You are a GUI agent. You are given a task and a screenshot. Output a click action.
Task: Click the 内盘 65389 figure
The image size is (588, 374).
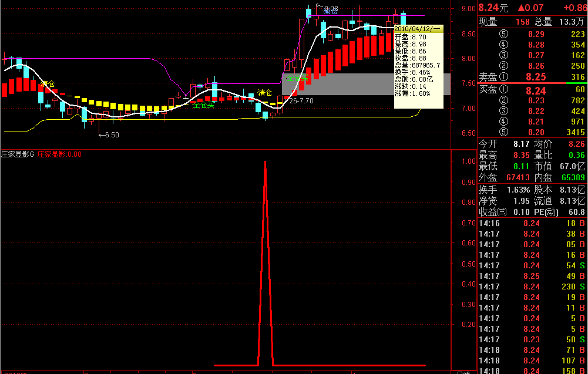point(573,177)
